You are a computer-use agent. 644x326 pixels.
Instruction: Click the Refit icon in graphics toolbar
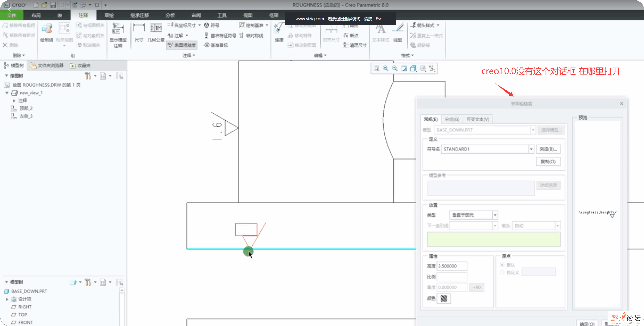pyautogui.click(x=376, y=68)
